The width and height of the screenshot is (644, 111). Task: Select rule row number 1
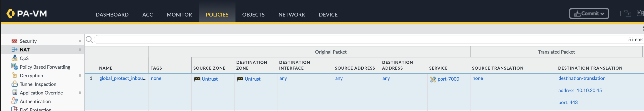click(91, 78)
